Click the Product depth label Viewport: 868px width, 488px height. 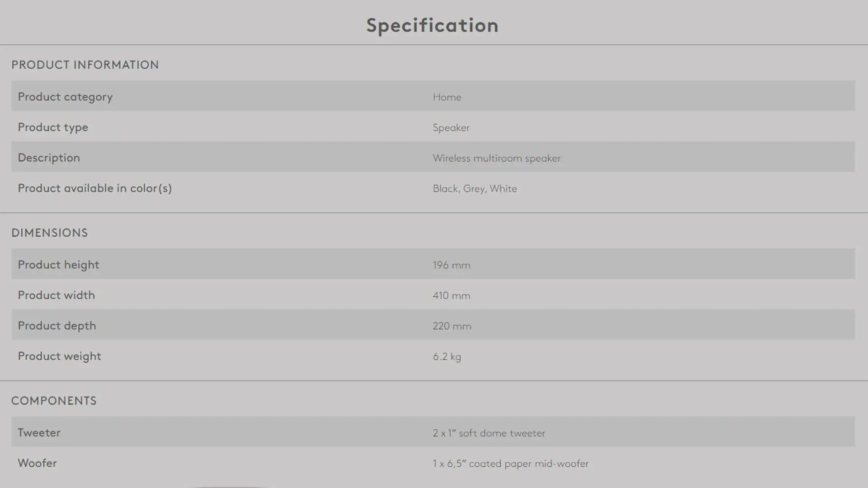pyautogui.click(x=57, y=326)
